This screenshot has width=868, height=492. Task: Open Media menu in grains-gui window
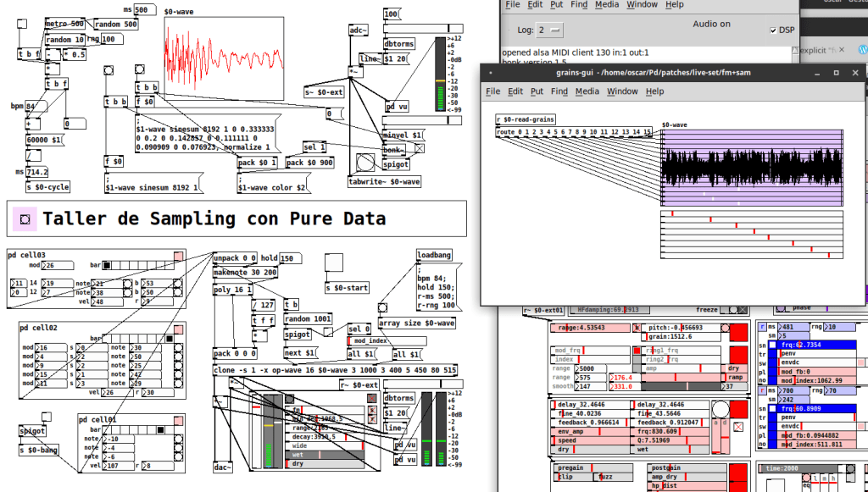587,91
